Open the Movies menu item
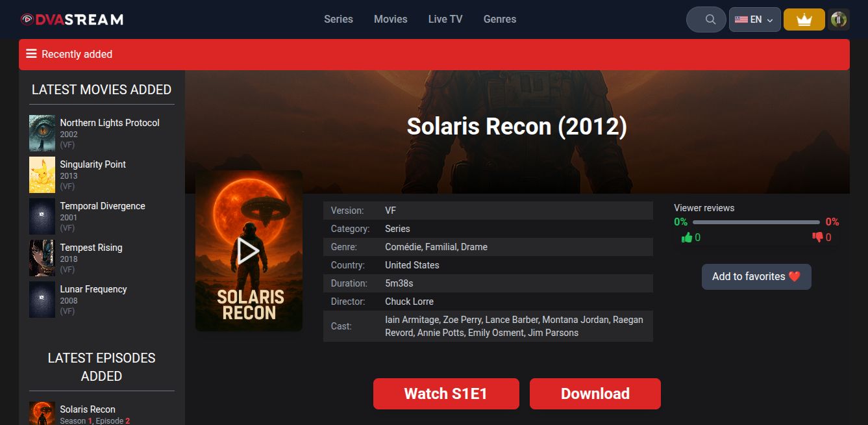 390,19
